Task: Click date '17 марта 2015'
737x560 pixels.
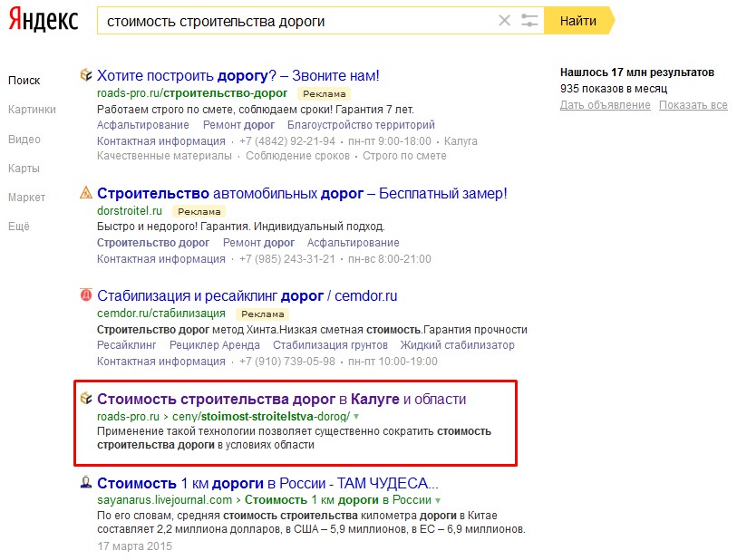Action: [x=134, y=546]
